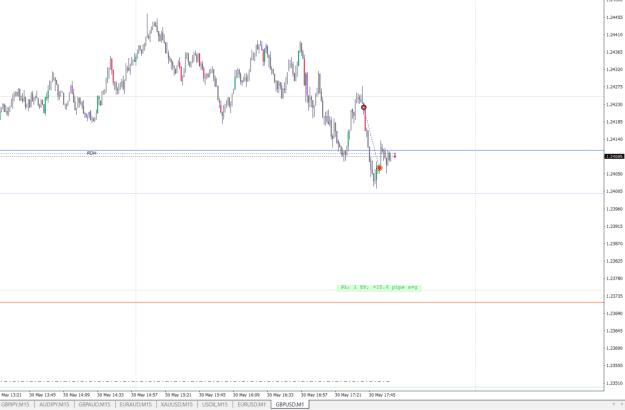Viewport: 625px width, 410px height.
Task: Click the 1.23825 price scale label
Action: click(x=614, y=261)
